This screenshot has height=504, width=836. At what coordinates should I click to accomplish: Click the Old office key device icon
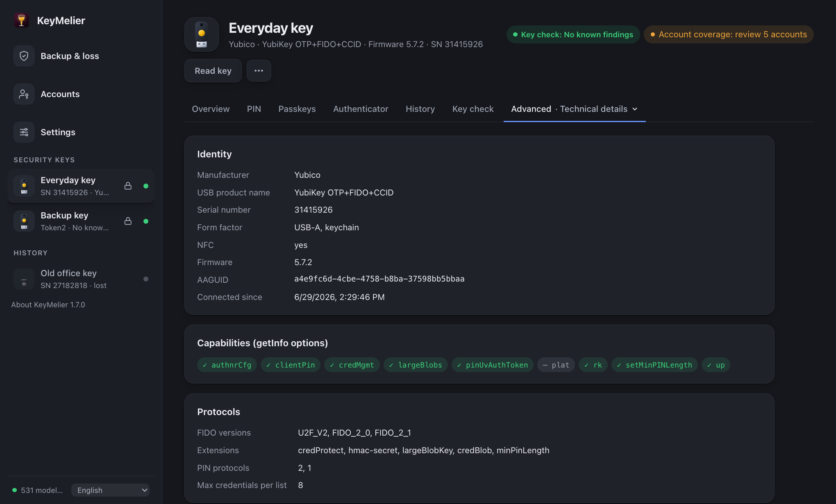(x=24, y=279)
